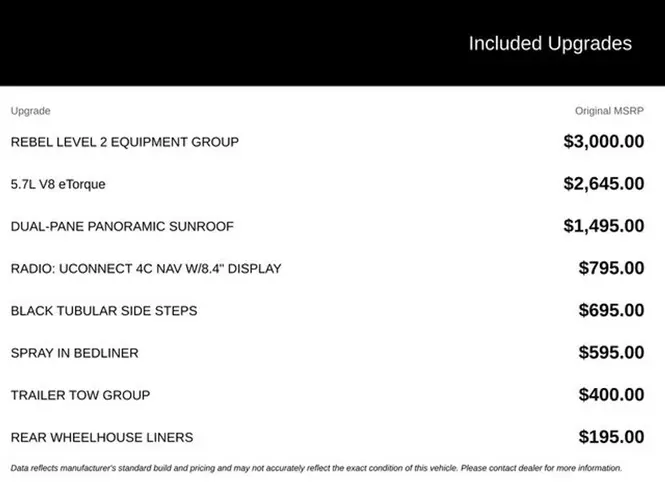Click the Included Upgrades header title

pos(550,44)
